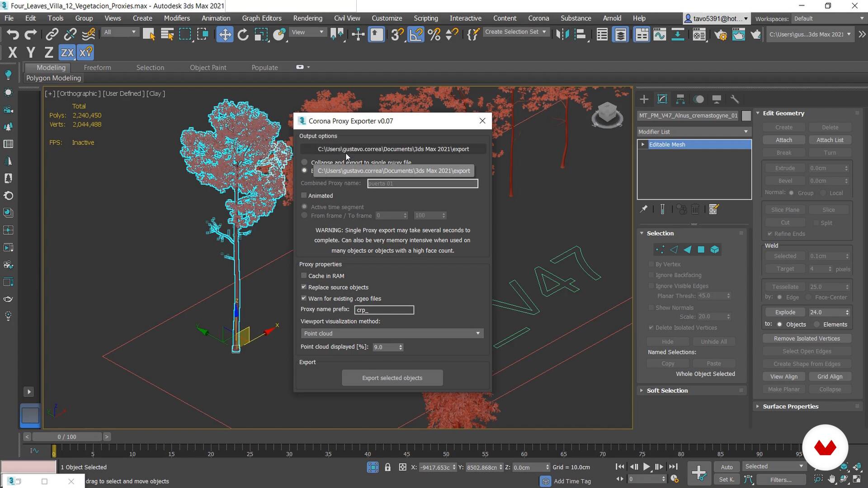Select Explode to Objects radio button
This screenshot has height=488, width=868.
tap(779, 324)
